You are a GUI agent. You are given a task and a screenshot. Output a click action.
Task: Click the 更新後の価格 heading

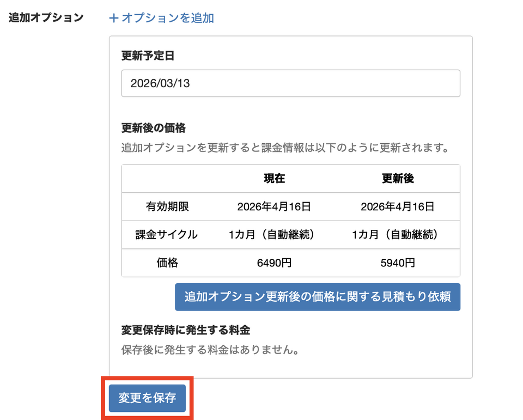pos(154,128)
